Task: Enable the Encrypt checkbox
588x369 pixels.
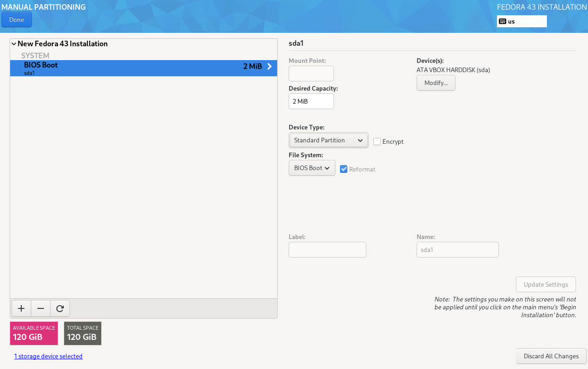Action: [x=377, y=141]
